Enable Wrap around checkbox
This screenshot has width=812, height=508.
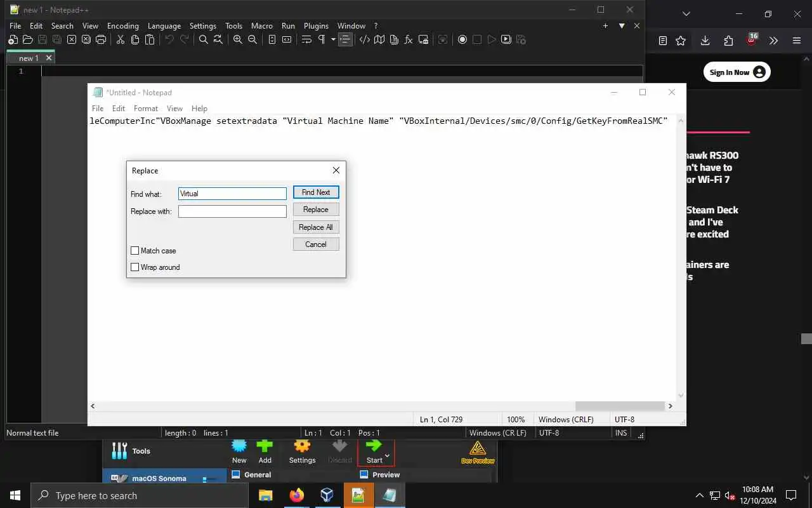134,267
